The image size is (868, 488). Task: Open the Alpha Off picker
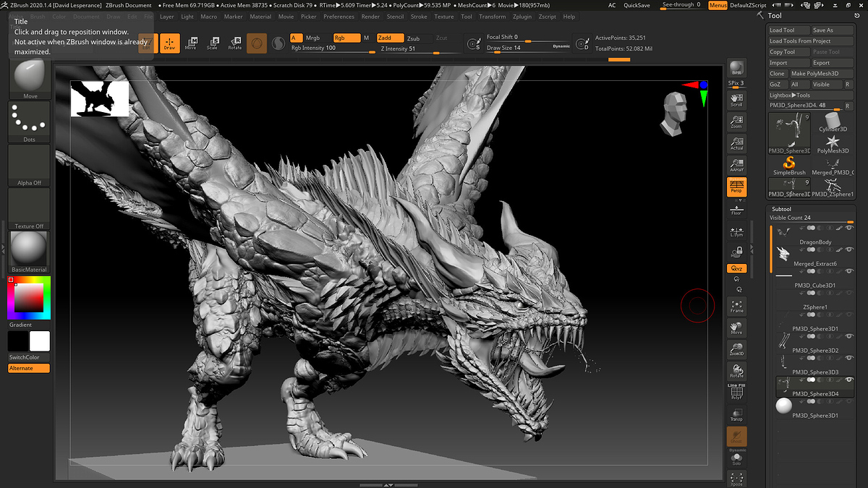(30, 166)
